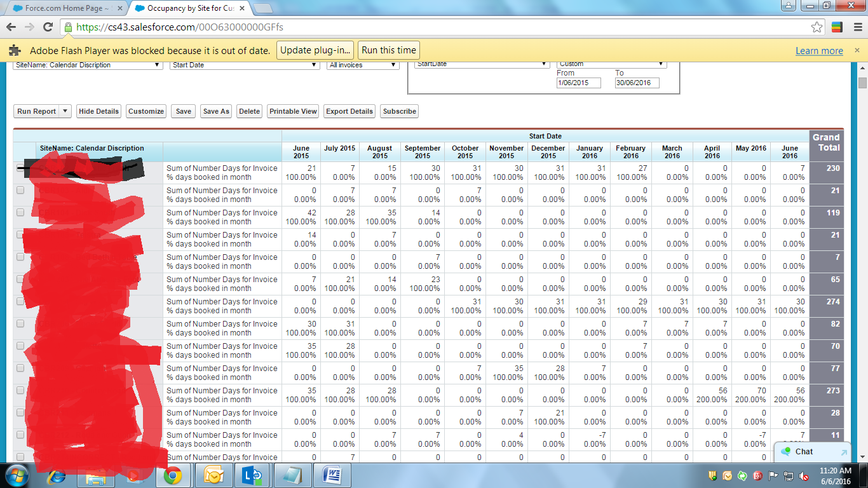Go back to the previous page
Image resolution: width=868 pixels, height=488 pixels.
11,27
